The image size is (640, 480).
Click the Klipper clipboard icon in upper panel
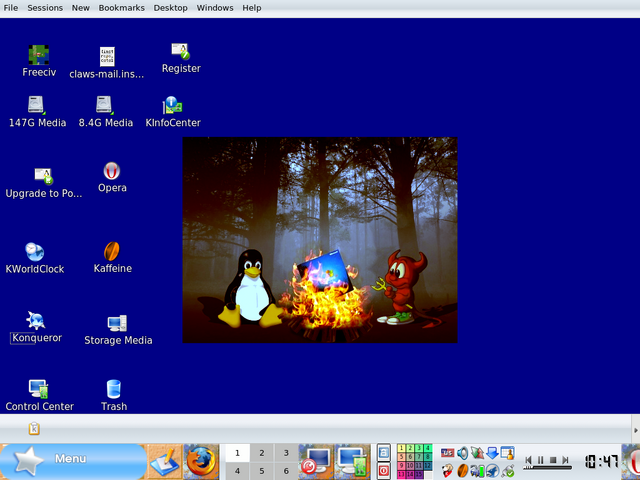pos(34,428)
